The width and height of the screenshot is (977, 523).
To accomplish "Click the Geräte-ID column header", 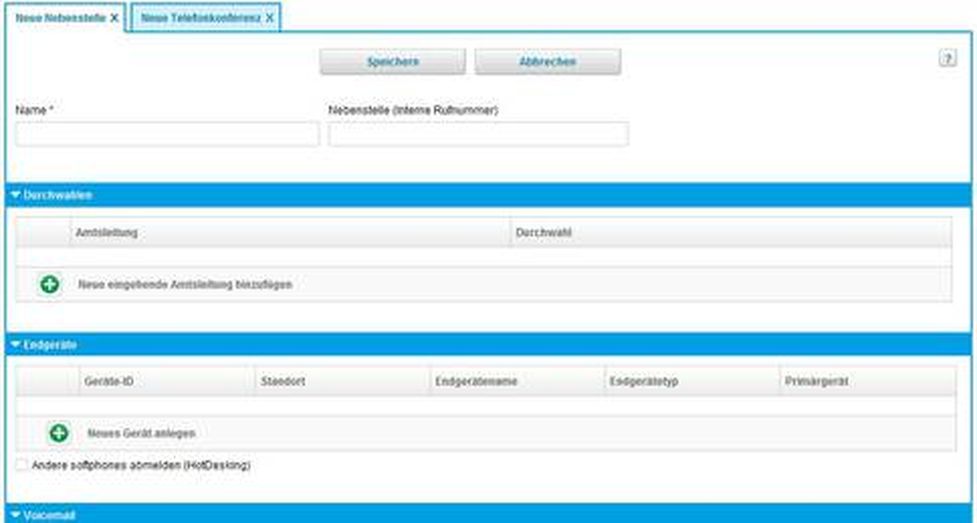I will click(167, 381).
